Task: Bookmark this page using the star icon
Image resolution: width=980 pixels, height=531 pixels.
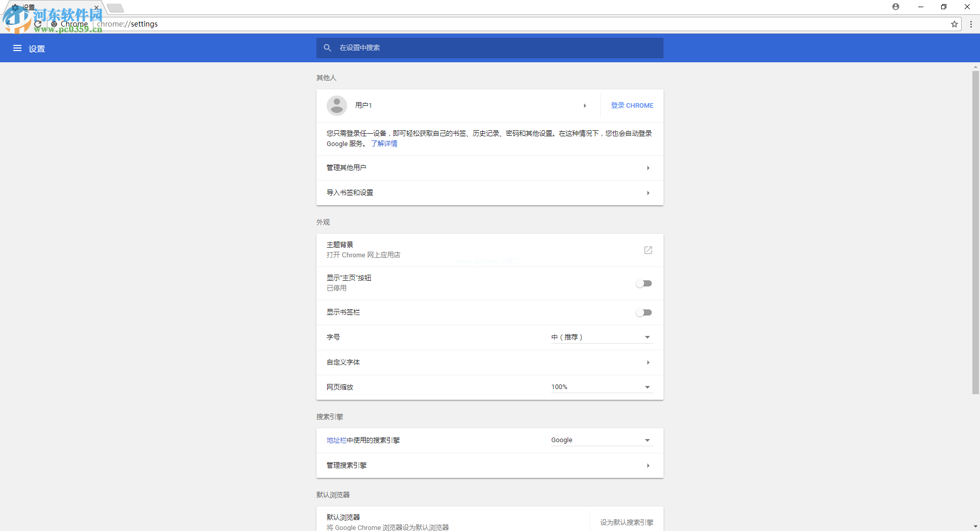Action: pyautogui.click(x=954, y=24)
